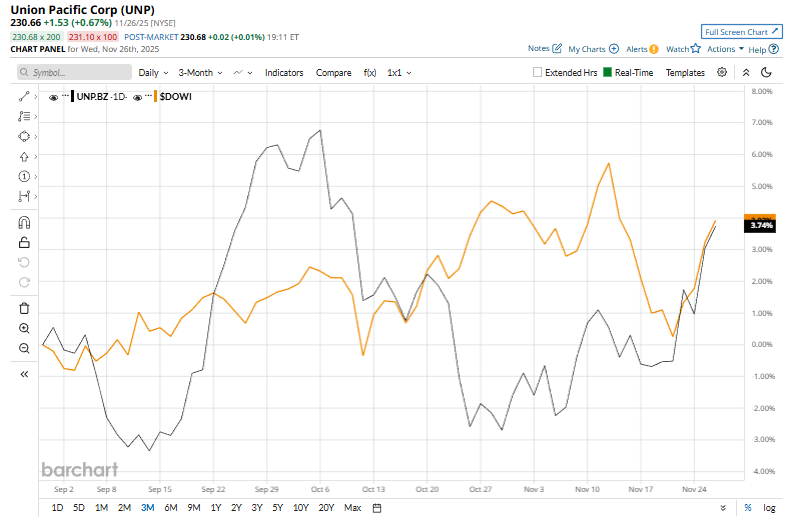The width and height of the screenshot is (785, 522).
Task: Zoom in on the chart
Action: [24, 328]
